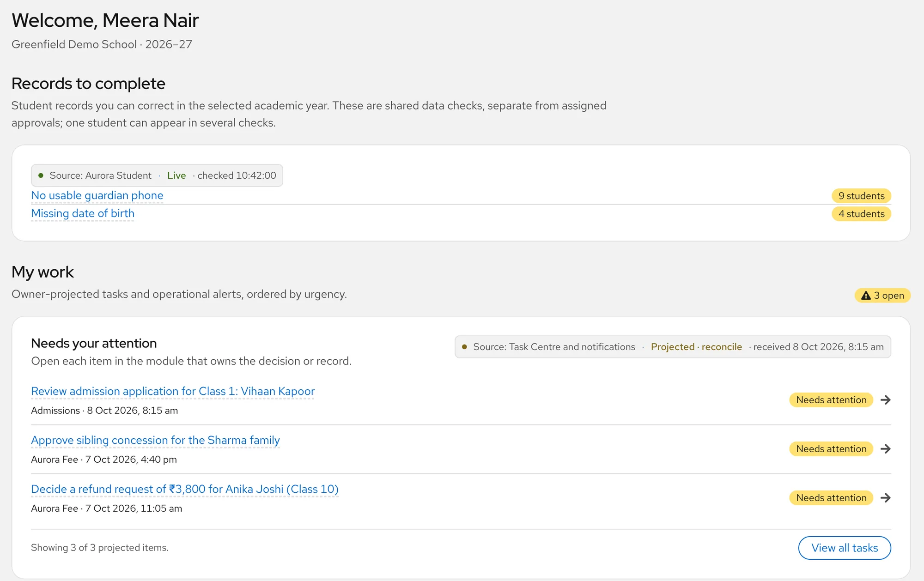924x581 pixels.
Task: Click Greenfield Demo School · 2026–27 subtitle
Action: 102,44
